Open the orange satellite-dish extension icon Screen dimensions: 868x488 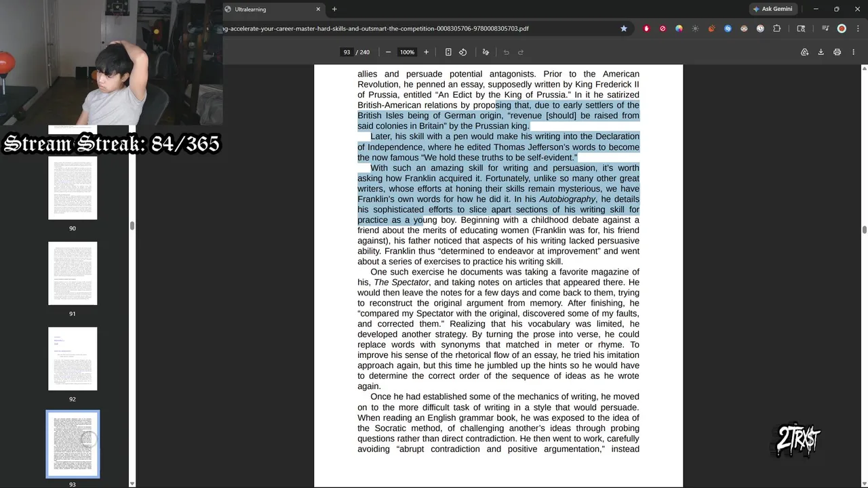coord(711,28)
